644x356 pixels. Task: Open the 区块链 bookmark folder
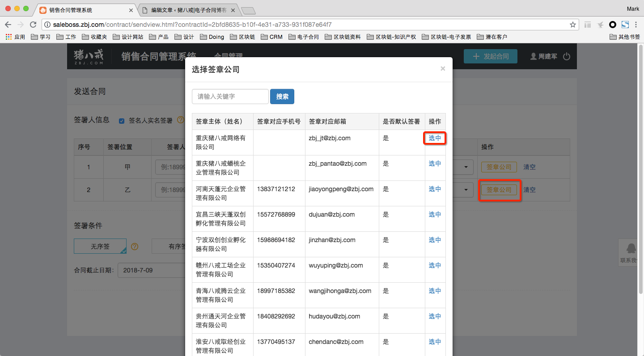[x=241, y=37]
